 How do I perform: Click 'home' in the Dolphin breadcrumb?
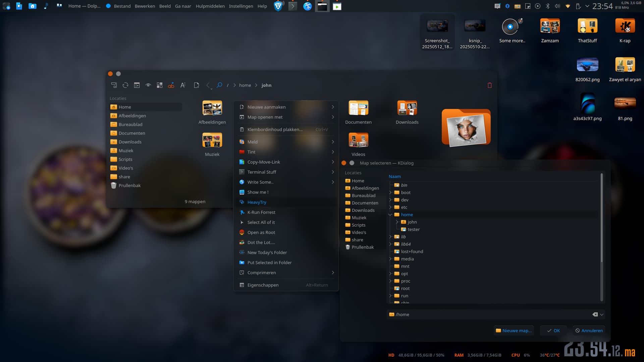(x=245, y=85)
